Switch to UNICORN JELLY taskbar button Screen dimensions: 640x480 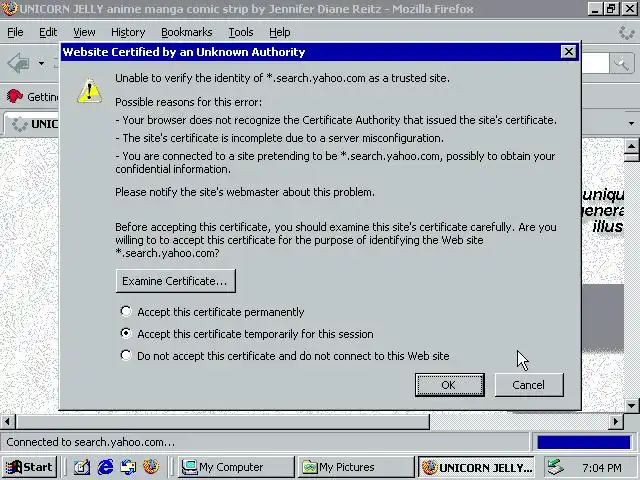click(x=476, y=467)
